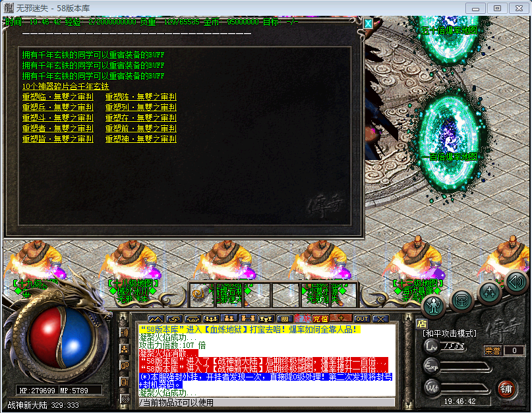Click the experience progress bar
Screen dimensions: 532x413
(465, 367)
